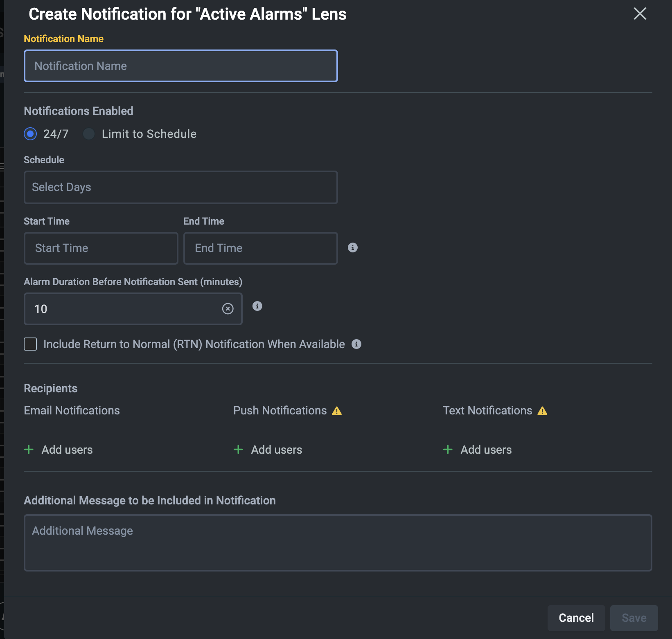Click the Save button
This screenshot has width=672, height=639.
pyautogui.click(x=634, y=618)
